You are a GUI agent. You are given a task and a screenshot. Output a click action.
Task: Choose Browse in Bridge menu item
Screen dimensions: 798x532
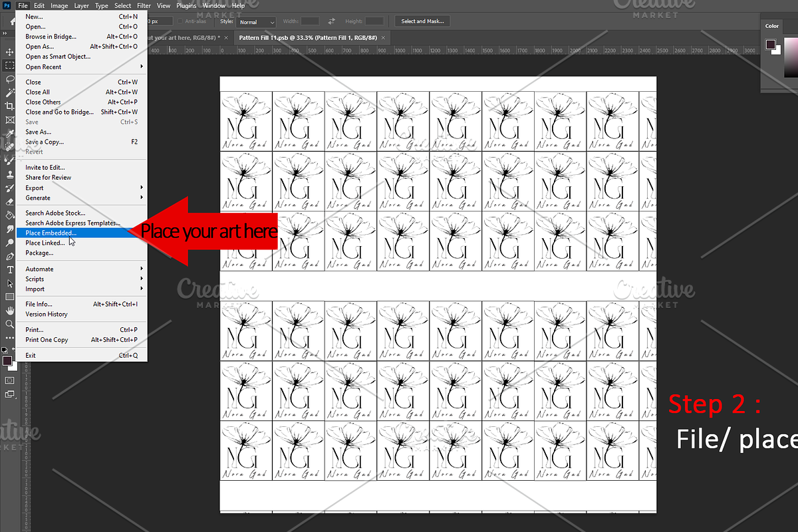[80, 37]
